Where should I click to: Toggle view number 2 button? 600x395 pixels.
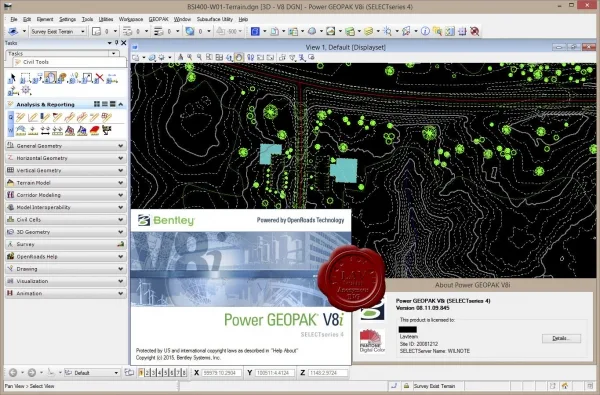tap(147, 372)
